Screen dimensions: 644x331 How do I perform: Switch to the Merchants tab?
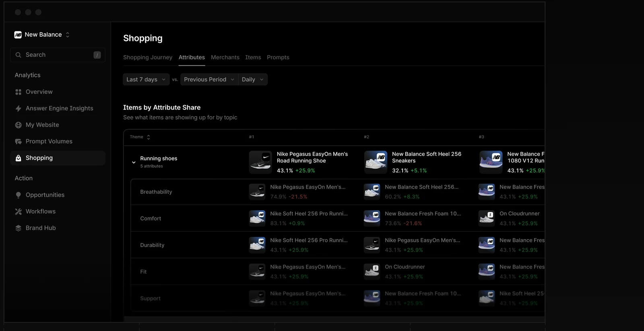coord(225,57)
